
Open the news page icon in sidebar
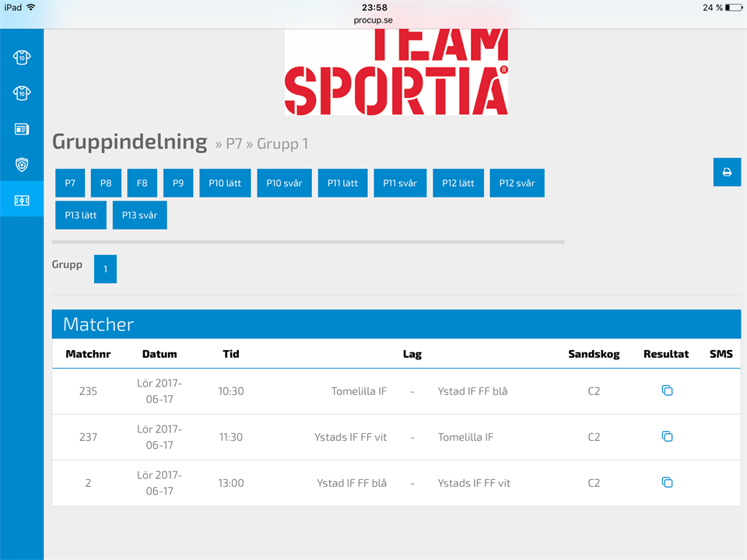pyautogui.click(x=22, y=129)
